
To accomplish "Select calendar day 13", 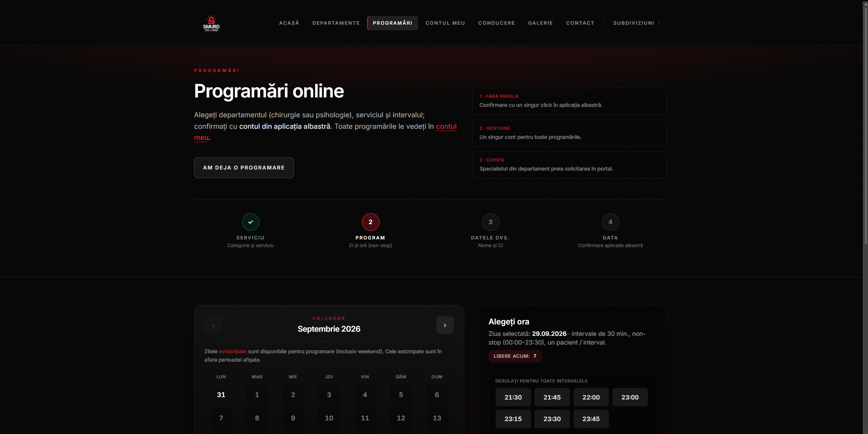I will point(437,418).
